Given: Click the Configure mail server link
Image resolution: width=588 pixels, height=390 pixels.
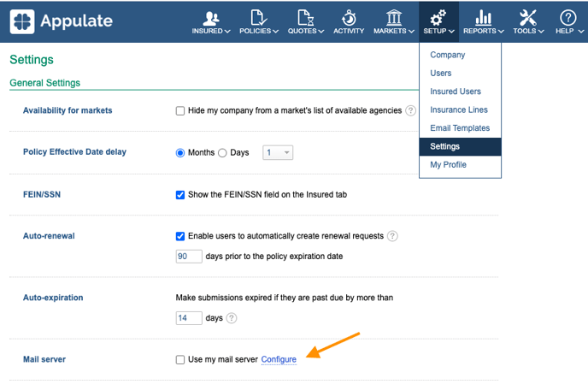Looking at the screenshot, I should pos(279,359).
